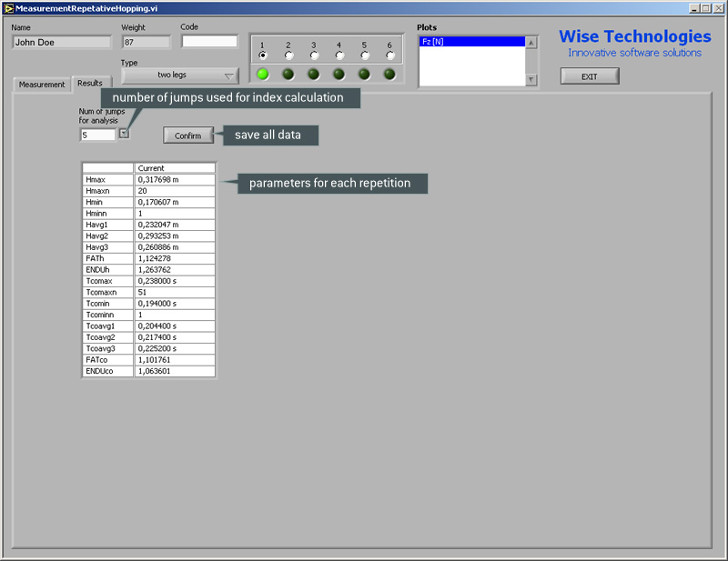Click the LabVIEW icon in title bar
Viewport: 728px width, 561px height.
pyautogui.click(x=8, y=8)
